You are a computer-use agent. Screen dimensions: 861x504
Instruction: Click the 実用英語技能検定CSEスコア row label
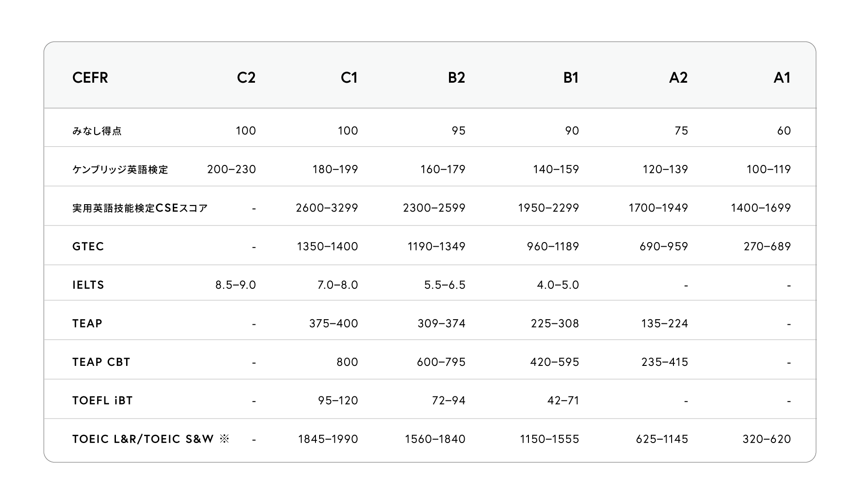[140, 208]
